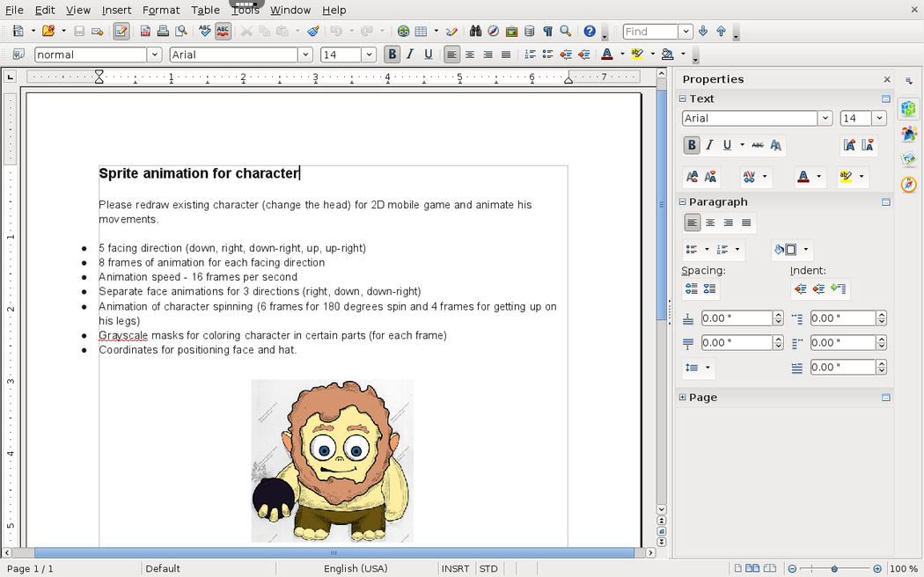Click inside the Find text field
Screen dimensions: 924x577
[x=649, y=32]
